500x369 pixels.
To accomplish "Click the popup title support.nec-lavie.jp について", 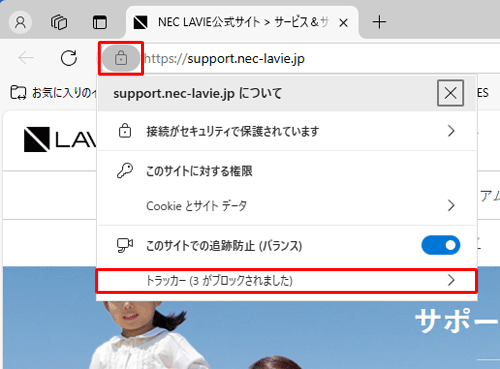I will click(x=198, y=94).
